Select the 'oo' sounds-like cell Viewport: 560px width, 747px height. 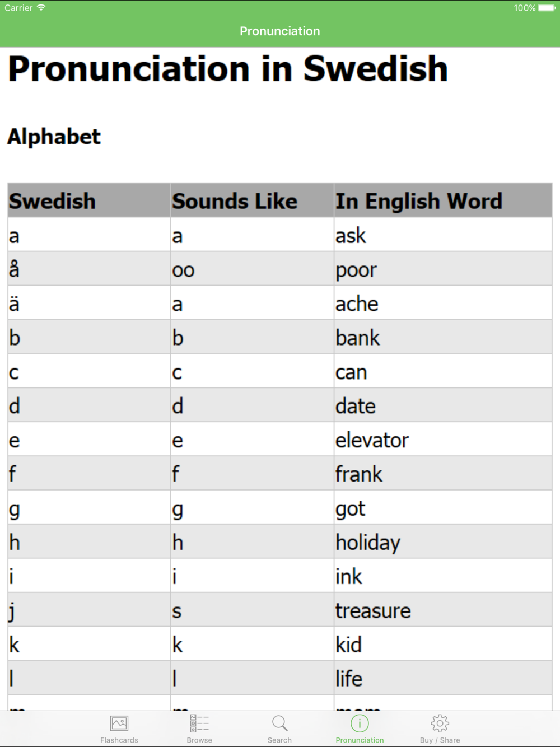coord(183,270)
